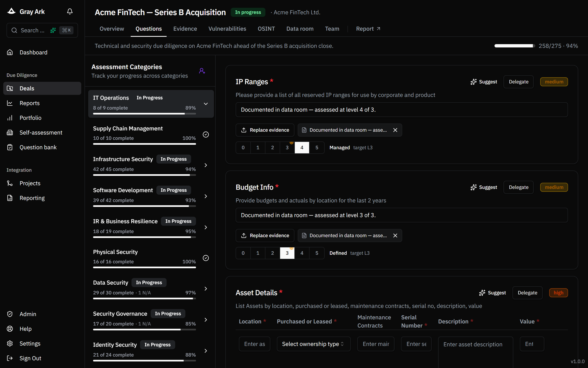Click the Deals icon in sidebar
Image resolution: width=588 pixels, height=368 pixels.
pyautogui.click(x=10, y=88)
